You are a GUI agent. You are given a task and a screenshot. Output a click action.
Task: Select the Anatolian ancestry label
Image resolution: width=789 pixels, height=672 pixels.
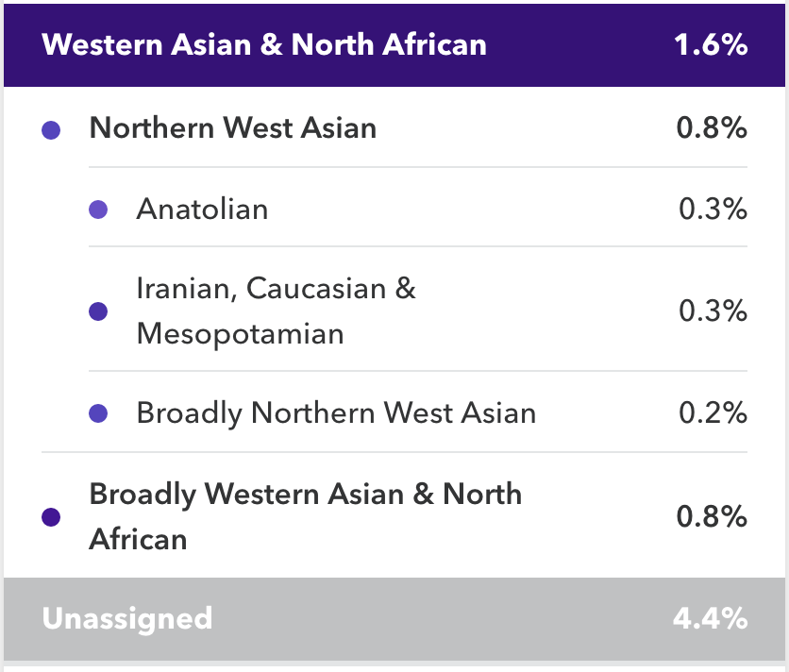[202, 209]
